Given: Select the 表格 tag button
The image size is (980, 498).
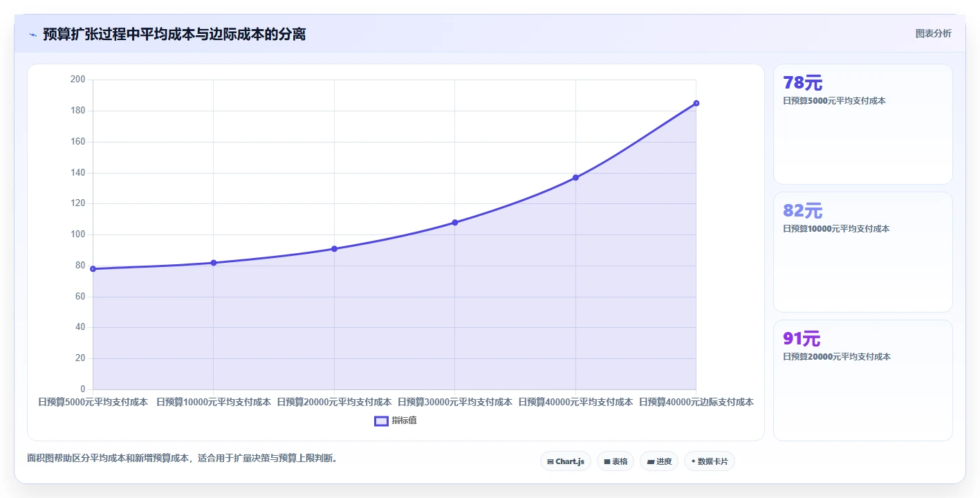Looking at the screenshot, I should 616,461.
